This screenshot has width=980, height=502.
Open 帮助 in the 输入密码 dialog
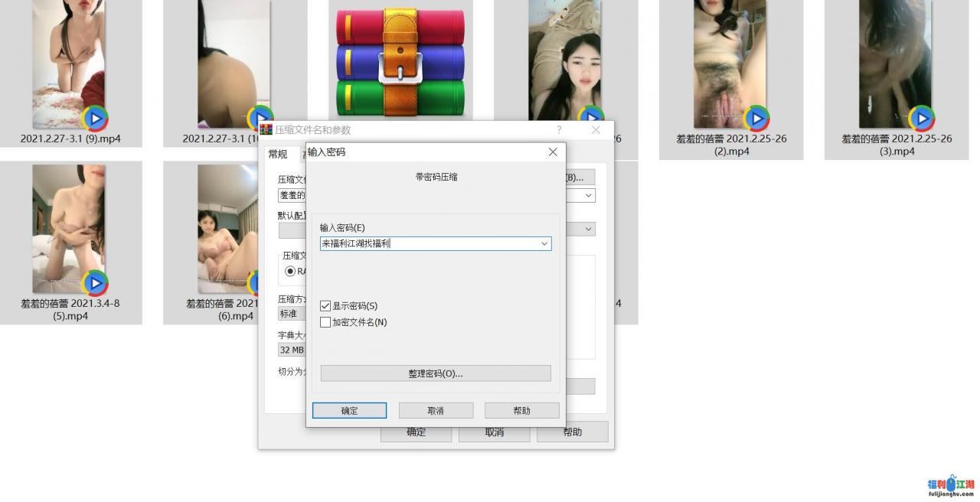tap(521, 411)
